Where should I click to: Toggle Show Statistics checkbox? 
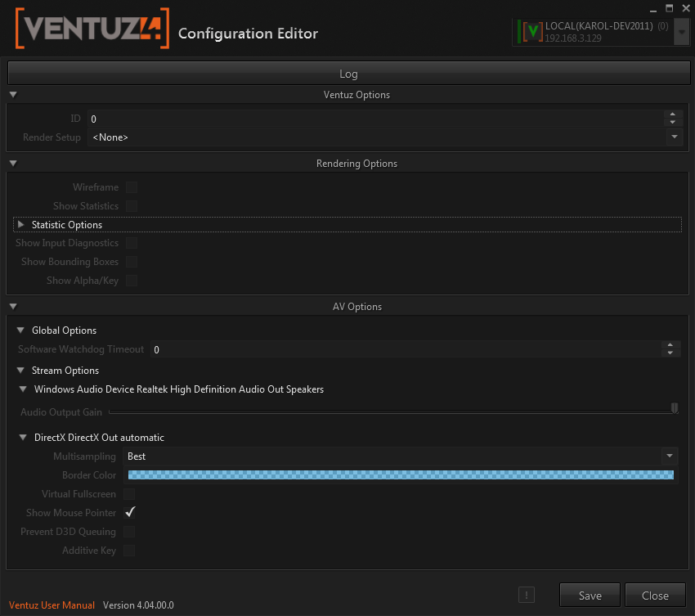[131, 206]
